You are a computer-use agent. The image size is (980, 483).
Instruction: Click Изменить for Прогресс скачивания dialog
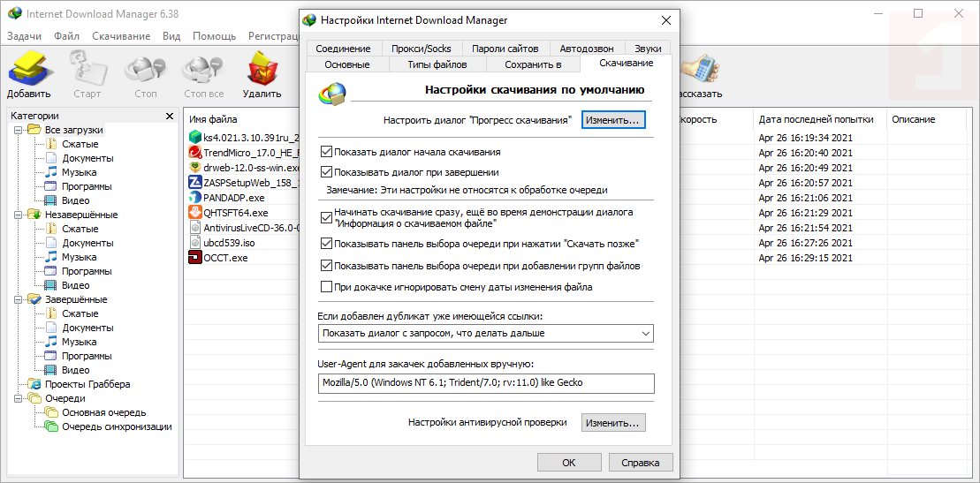tap(614, 120)
